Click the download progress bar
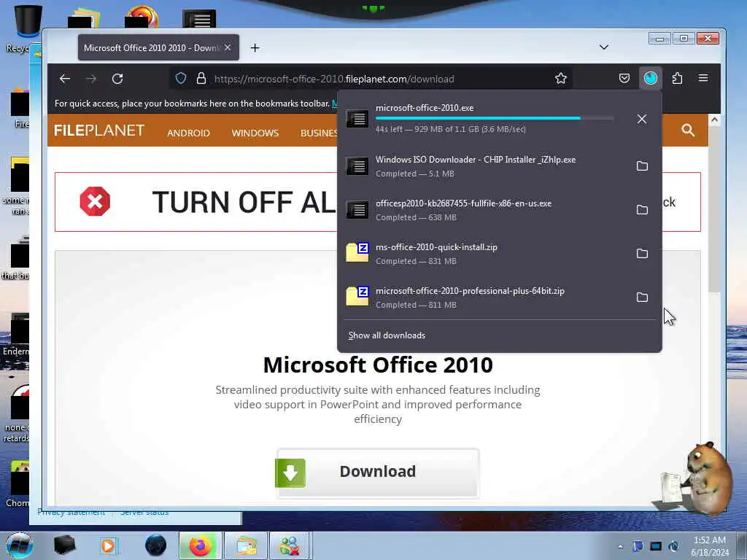The image size is (747, 560). (495, 117)
